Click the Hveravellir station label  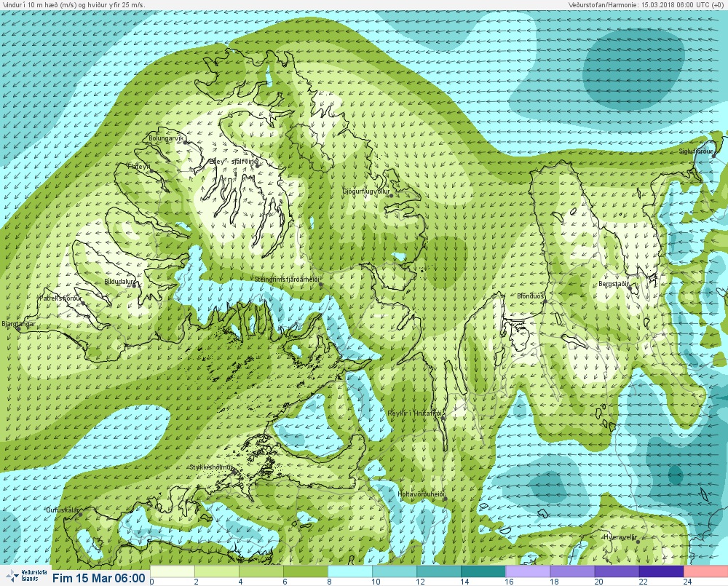pyautogui.click(x=620, y=537)
